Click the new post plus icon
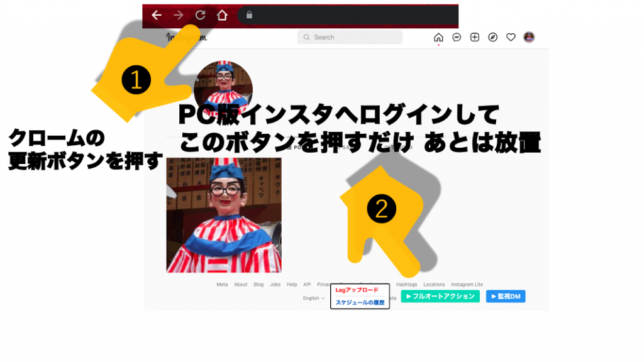 [475, 37]
